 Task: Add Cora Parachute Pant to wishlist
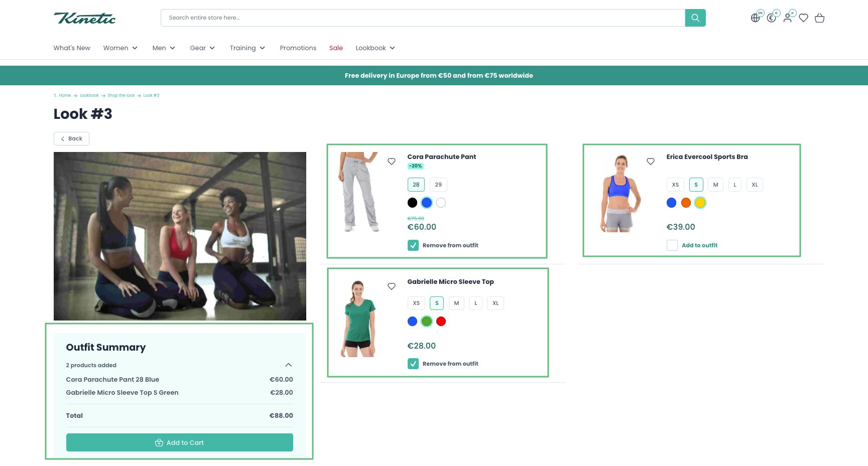(x=392, y=162)
